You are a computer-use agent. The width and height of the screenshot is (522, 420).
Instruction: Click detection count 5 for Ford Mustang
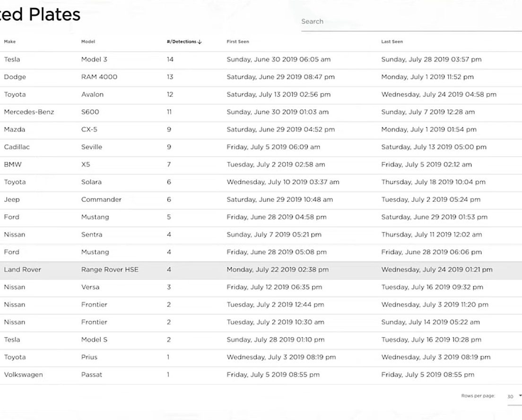click(169, 217)
